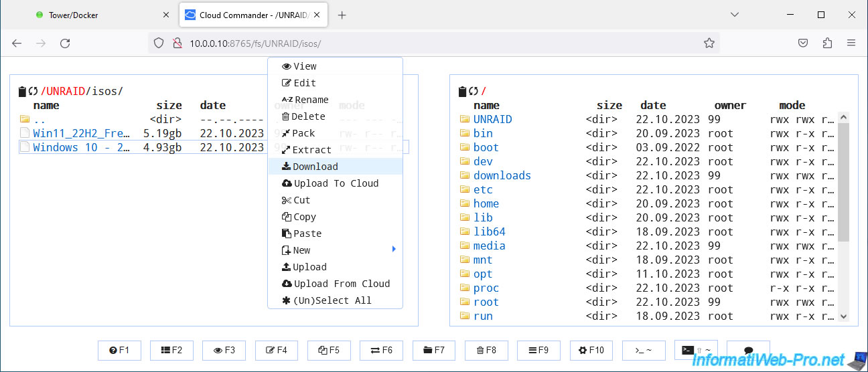Open Firefox tab list dropdown chevron
Screen dimensions: 868x372
(735, 15)
